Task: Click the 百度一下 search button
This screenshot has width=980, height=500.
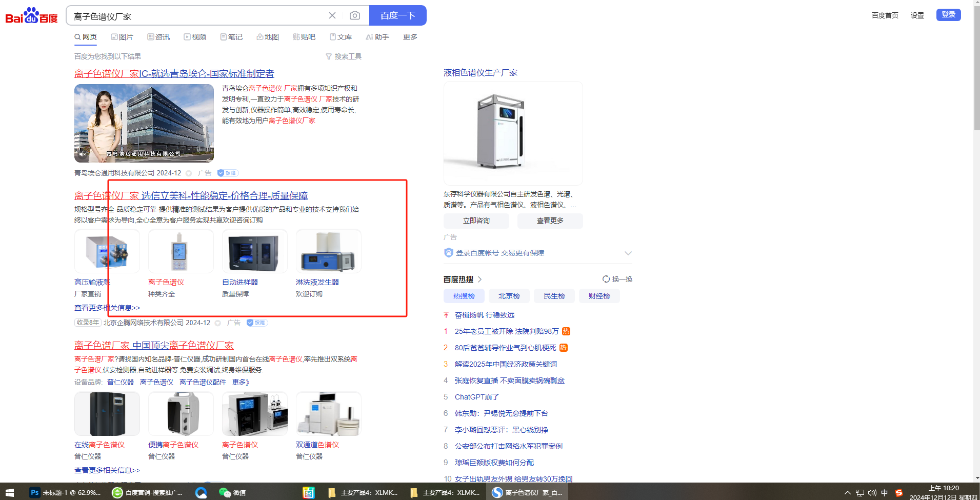Action: coord(398,15)
